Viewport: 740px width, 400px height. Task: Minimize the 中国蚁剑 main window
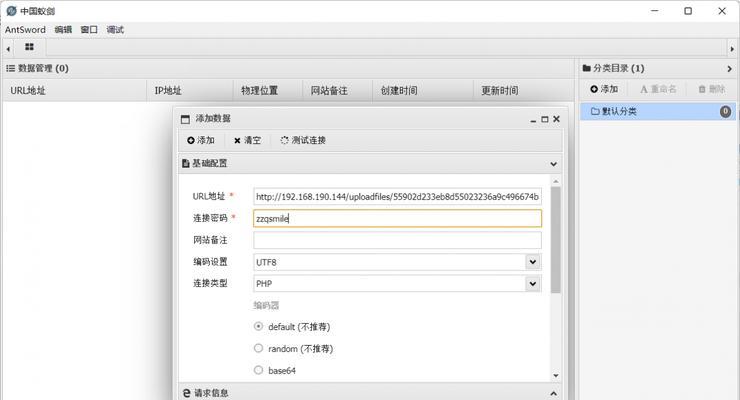655,10
